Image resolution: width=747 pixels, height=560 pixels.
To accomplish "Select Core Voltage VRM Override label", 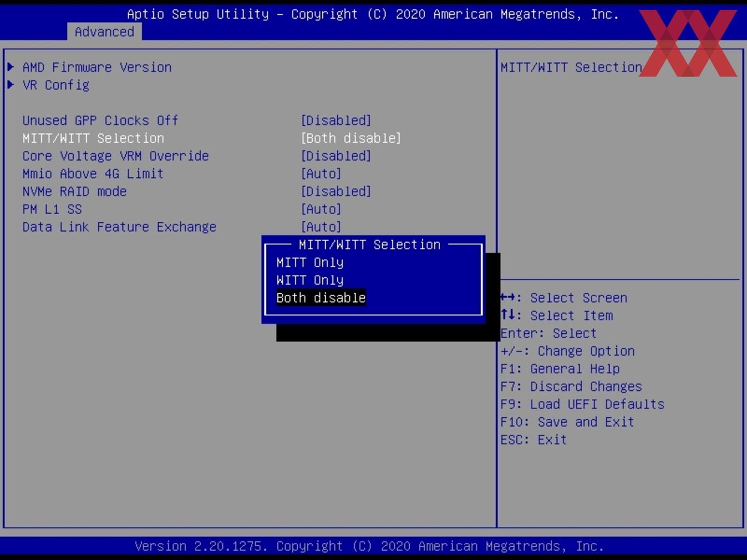I will (x=116, y=156).
